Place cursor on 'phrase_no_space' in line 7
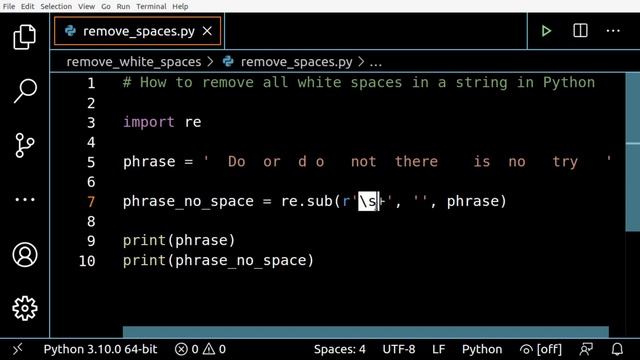Screen dimensions: 640x360 coord(188,201)
